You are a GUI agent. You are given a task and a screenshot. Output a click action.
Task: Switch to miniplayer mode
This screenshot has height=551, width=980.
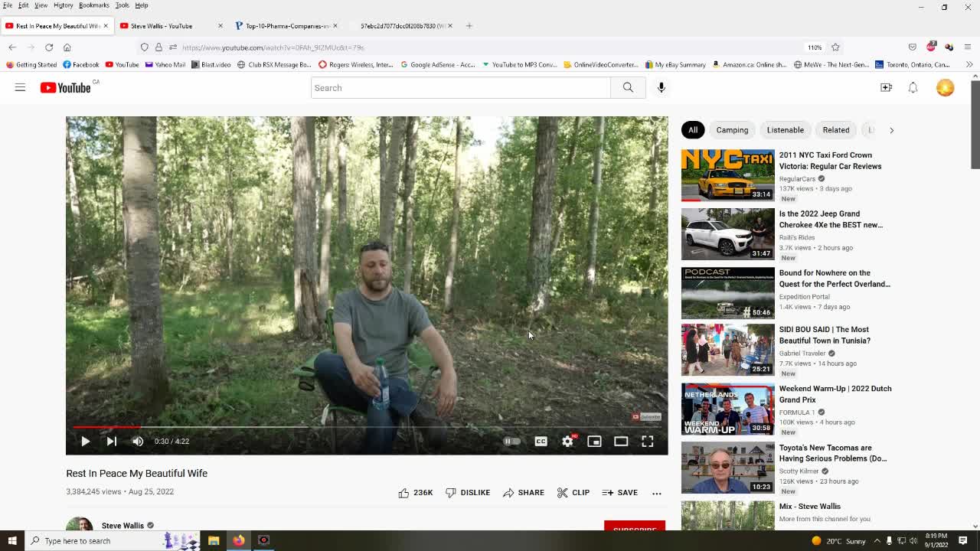pos(594,442)
